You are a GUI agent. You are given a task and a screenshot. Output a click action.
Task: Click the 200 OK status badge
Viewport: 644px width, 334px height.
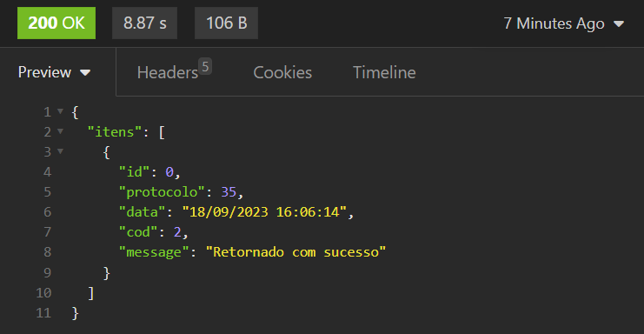tap(56, 23)
